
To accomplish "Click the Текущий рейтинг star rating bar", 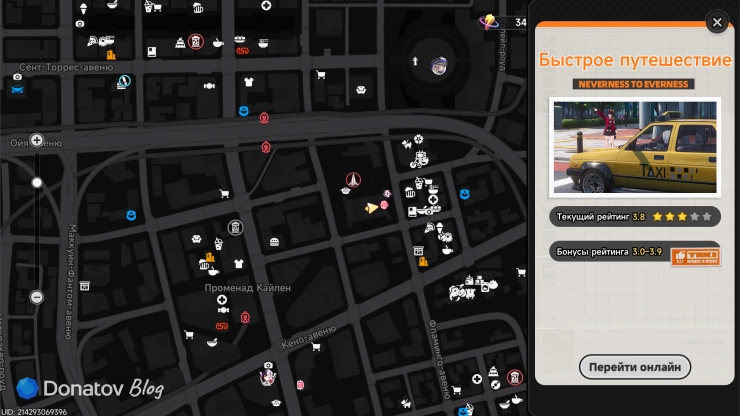I will [x=635, y=217].
